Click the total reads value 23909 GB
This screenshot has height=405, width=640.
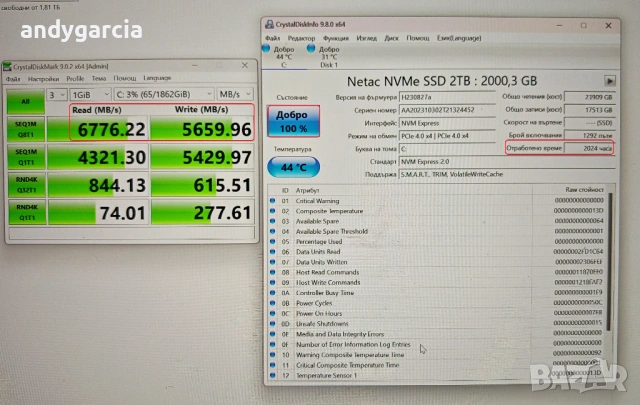(x=589, y=97)
